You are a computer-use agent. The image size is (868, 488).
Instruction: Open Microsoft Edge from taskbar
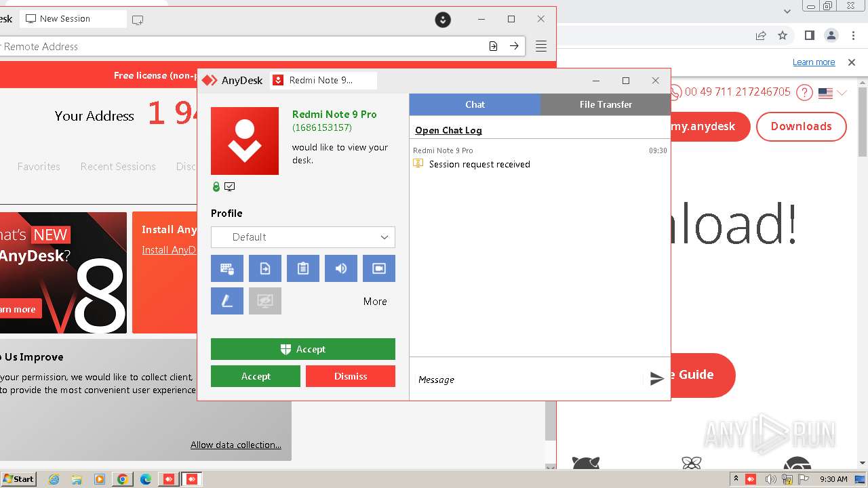(x=145, y=479)
